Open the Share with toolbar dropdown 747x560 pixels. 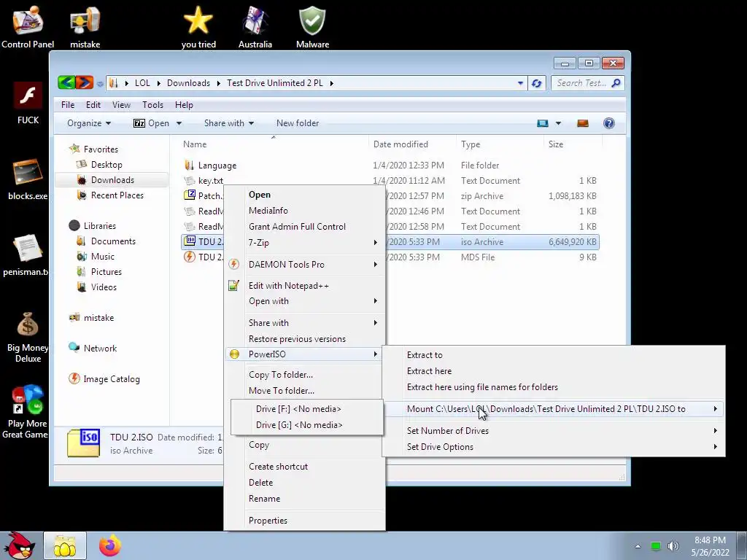click(228, 123)
